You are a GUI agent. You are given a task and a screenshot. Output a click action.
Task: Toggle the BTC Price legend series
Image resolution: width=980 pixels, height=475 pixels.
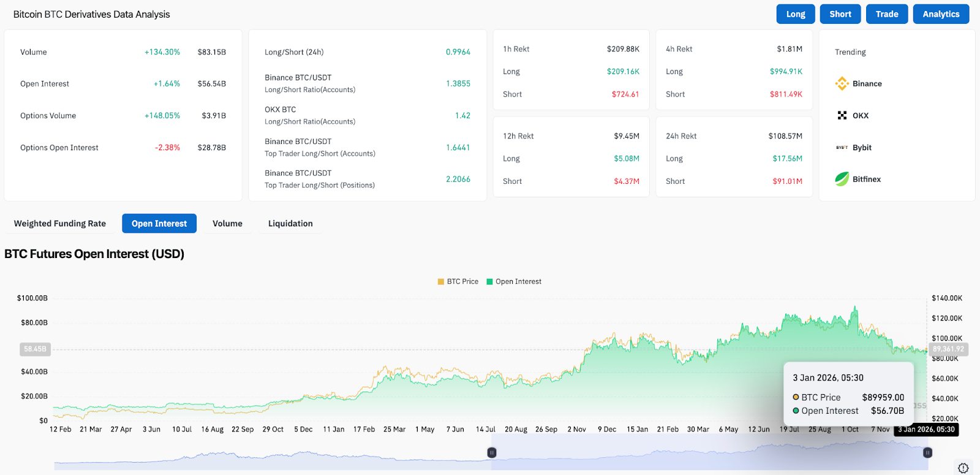tap(458, 281)
